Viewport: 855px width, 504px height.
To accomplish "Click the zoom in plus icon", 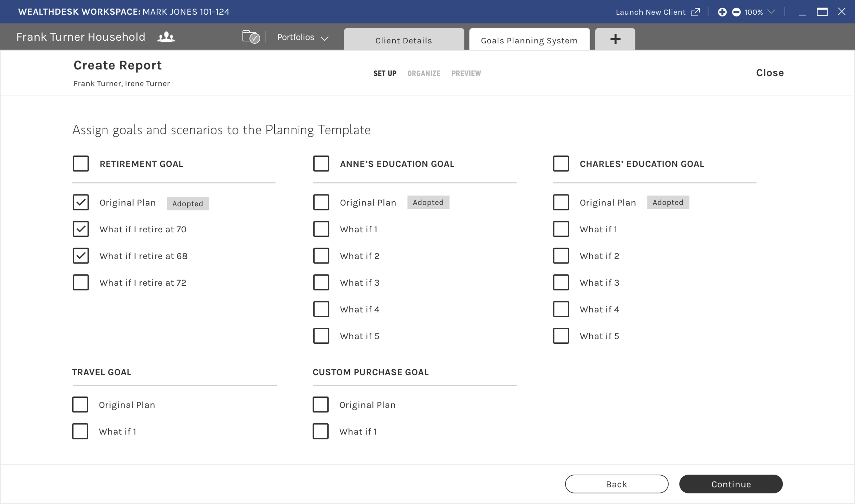I will click(722, 12).
